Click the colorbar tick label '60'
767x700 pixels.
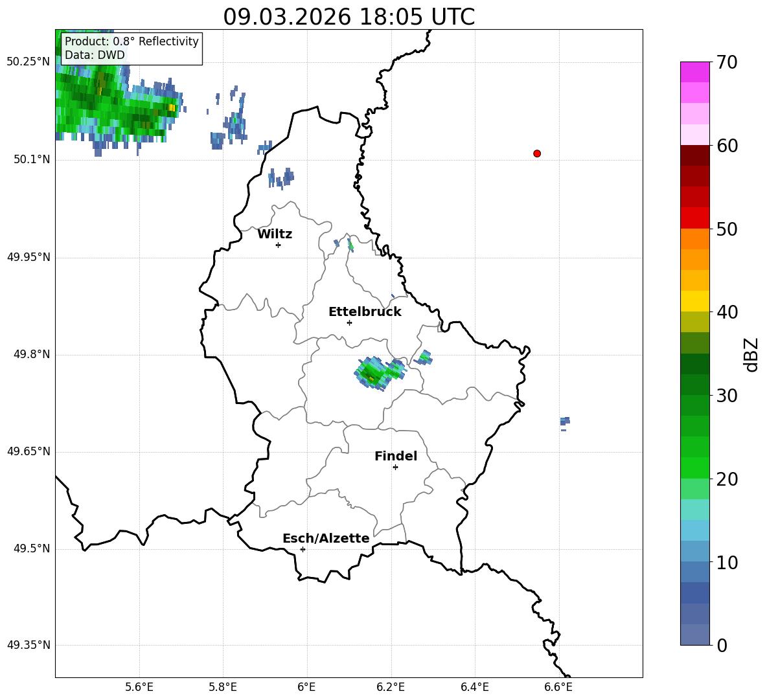pos(727,146)
